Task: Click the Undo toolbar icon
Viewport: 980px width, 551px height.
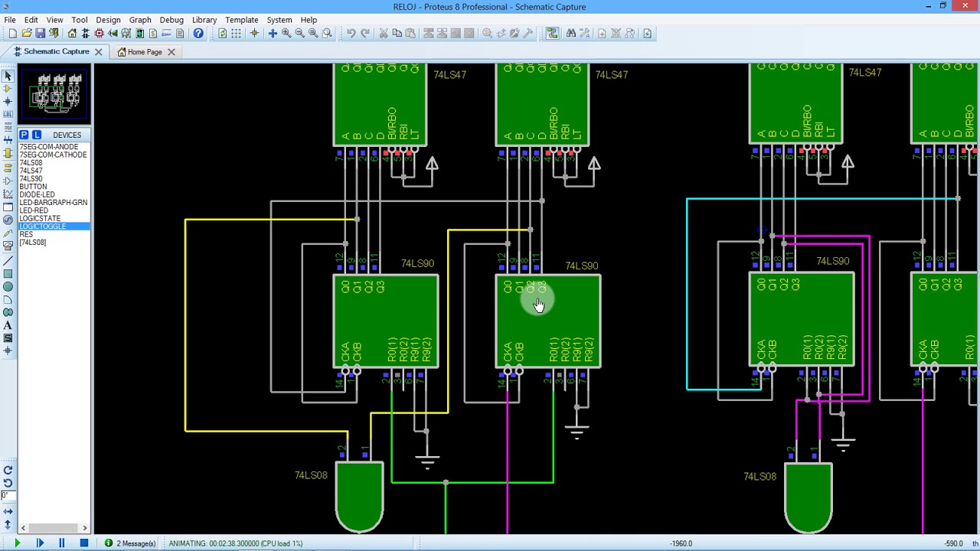Action: pos(351,33)
